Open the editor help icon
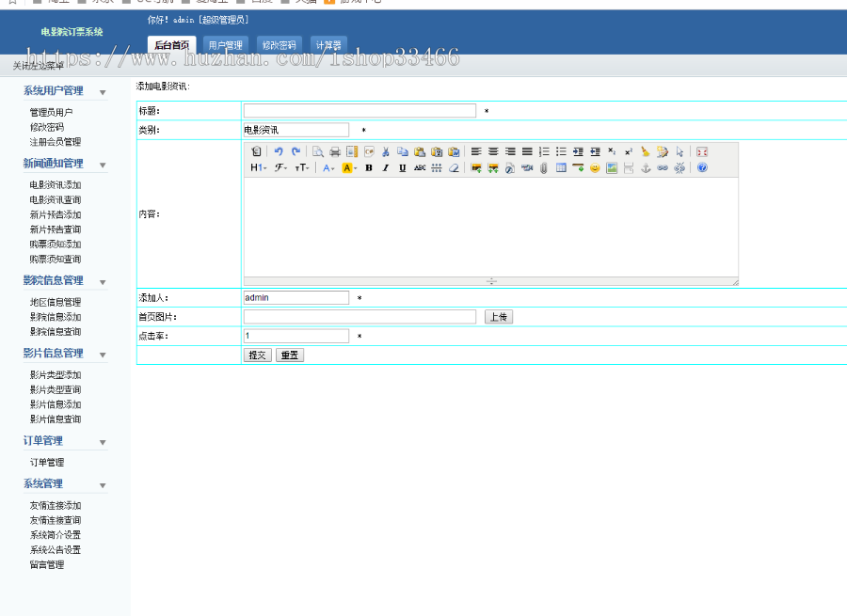This screenshot has height=616, width=847. click(702, 168)
